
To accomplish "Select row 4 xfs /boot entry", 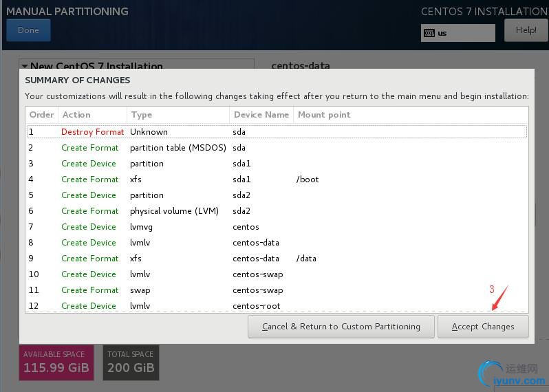I will click(x=277, y=179).
